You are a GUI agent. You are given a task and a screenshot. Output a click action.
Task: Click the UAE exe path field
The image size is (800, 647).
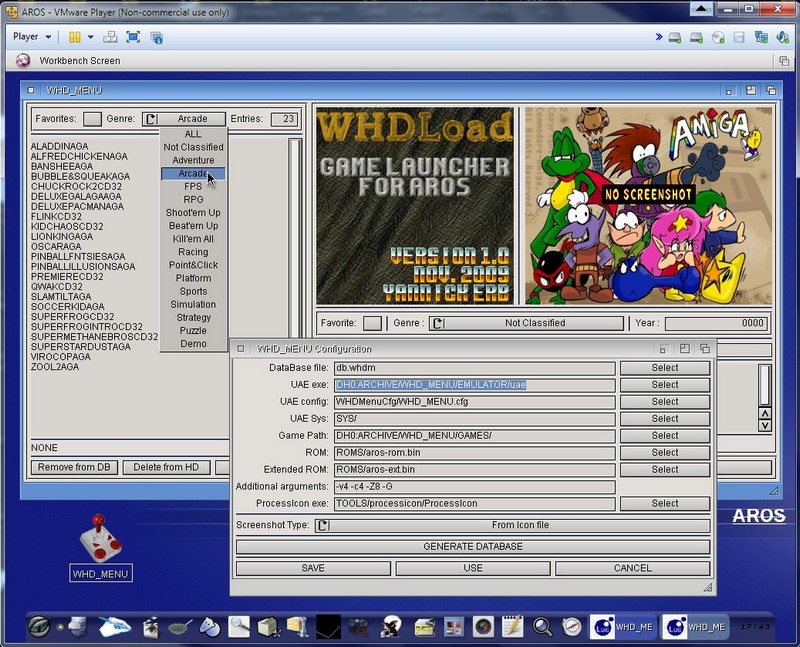click(x=473, y=385)
